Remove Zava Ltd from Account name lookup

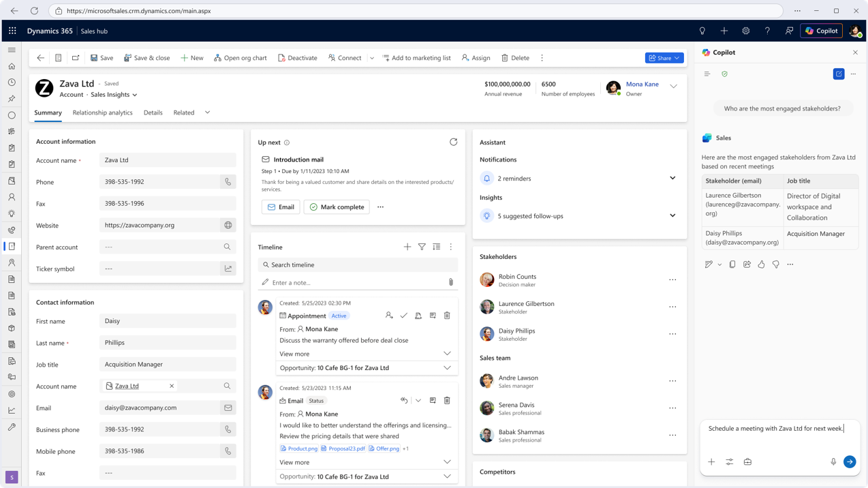click(172, 386)
